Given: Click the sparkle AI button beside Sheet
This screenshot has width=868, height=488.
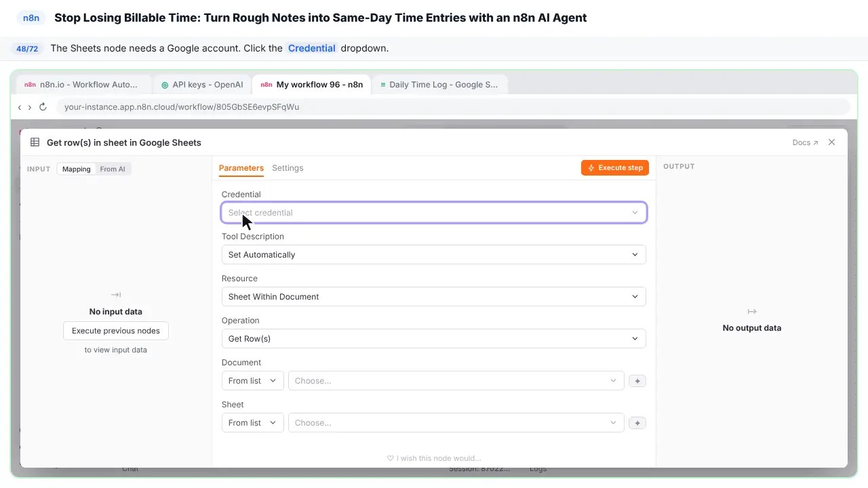Looking at the screenshot, I should point(637,423).
